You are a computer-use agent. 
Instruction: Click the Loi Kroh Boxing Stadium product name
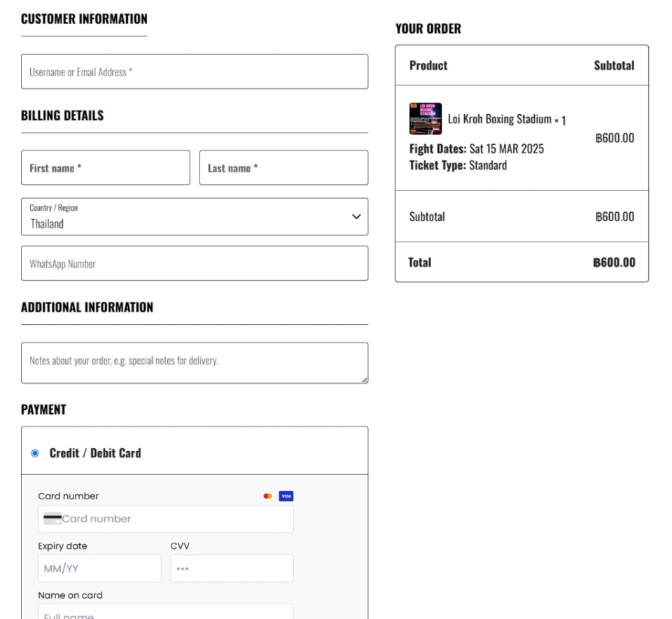[500, 119]
